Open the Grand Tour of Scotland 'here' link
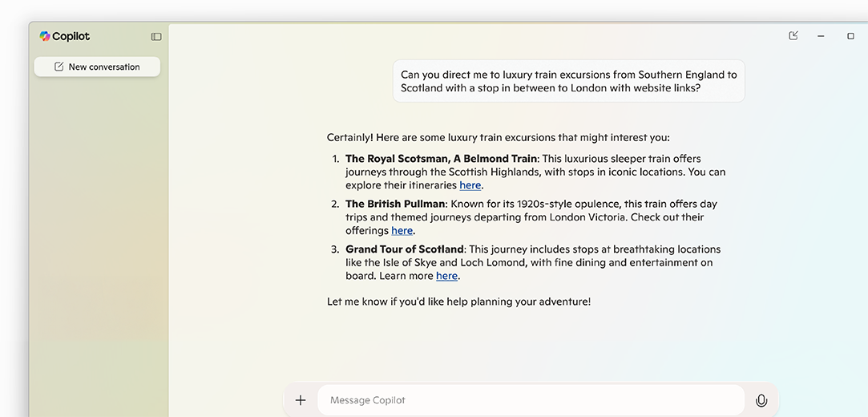This screenshot has width=868, height=417. coord(446,276)
